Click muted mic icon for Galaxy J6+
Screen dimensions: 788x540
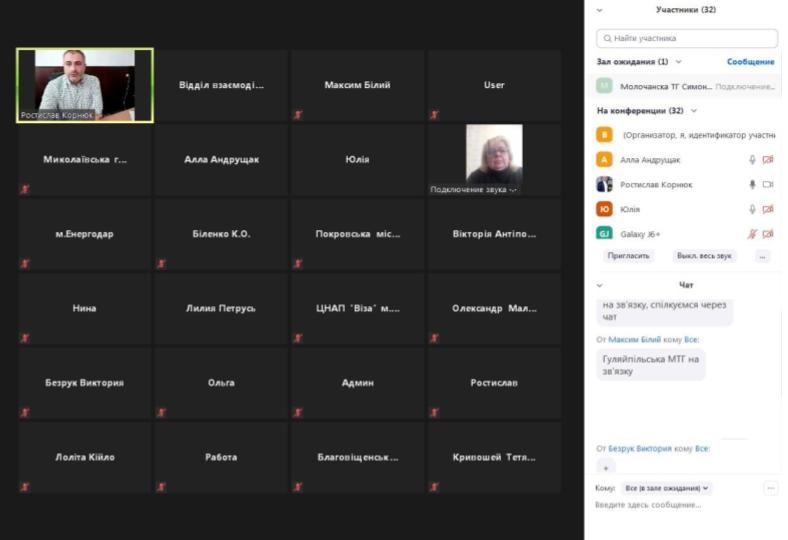coord(752,234)
